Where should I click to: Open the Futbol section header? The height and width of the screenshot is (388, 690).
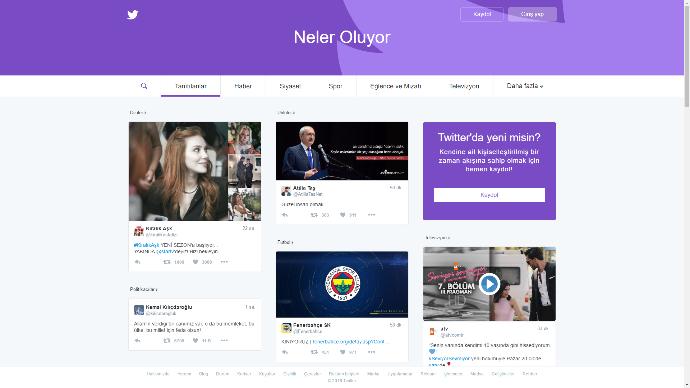[285, 242]
